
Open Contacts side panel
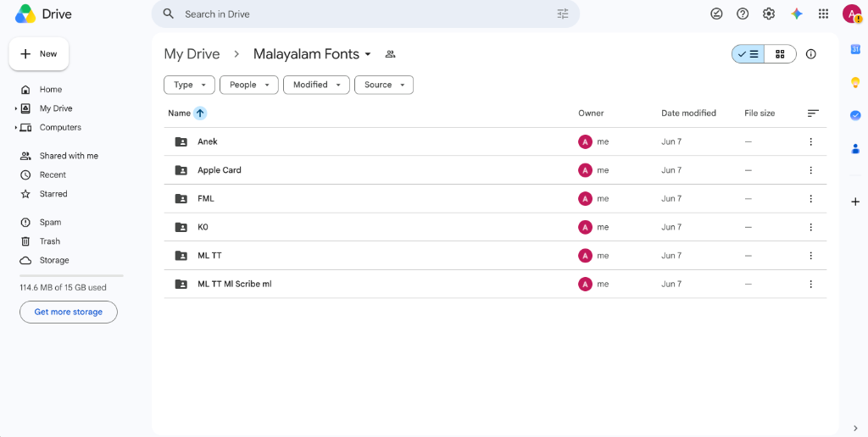click(855, 149)
